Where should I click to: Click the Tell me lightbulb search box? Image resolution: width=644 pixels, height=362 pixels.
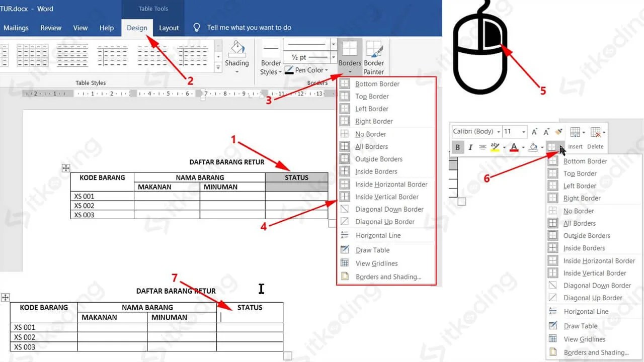[243, 28]
